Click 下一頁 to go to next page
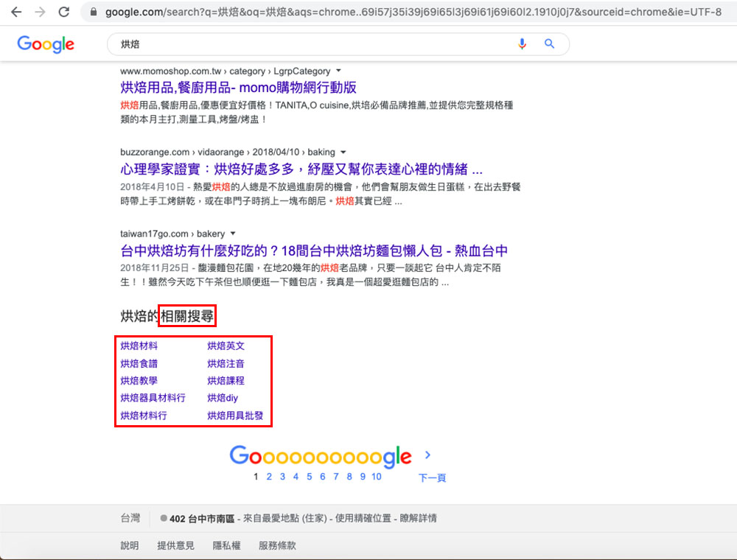The image size is (737, 560). (x=433, y=477)
